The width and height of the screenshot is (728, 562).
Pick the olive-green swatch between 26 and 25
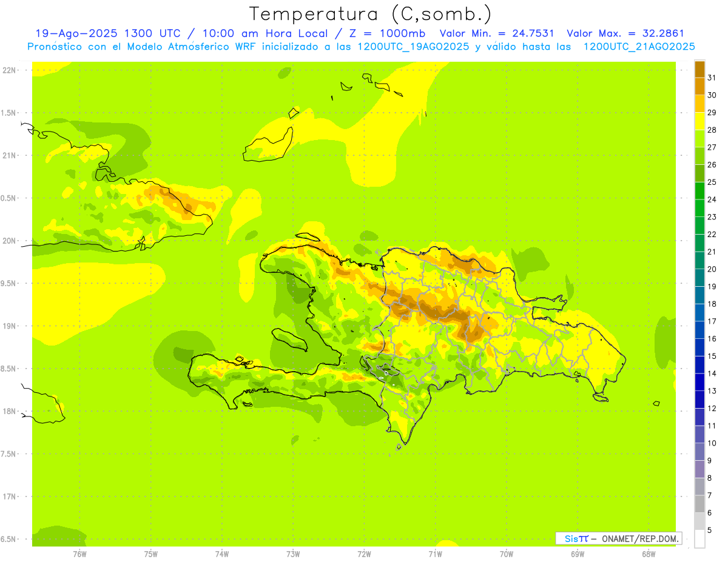(699, 173)
